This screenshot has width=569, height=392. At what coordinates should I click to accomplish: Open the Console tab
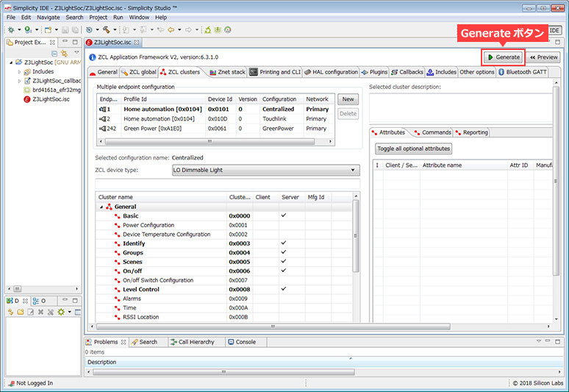click(x=242, y=342)
